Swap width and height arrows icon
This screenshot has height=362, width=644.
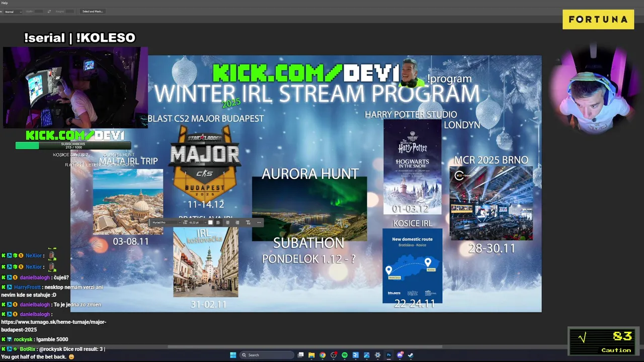(x=49, y=12)
